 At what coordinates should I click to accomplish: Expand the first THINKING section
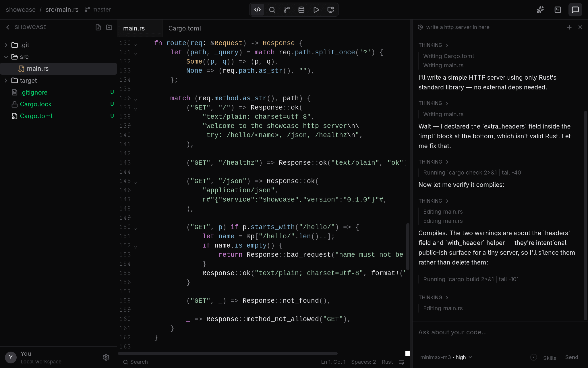point(433,45)
